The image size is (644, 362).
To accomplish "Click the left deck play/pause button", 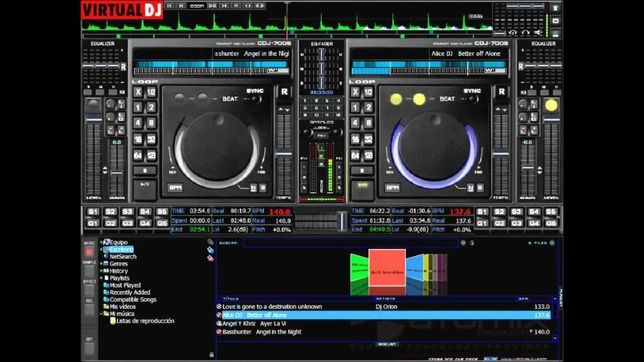I will pos(144,190).
